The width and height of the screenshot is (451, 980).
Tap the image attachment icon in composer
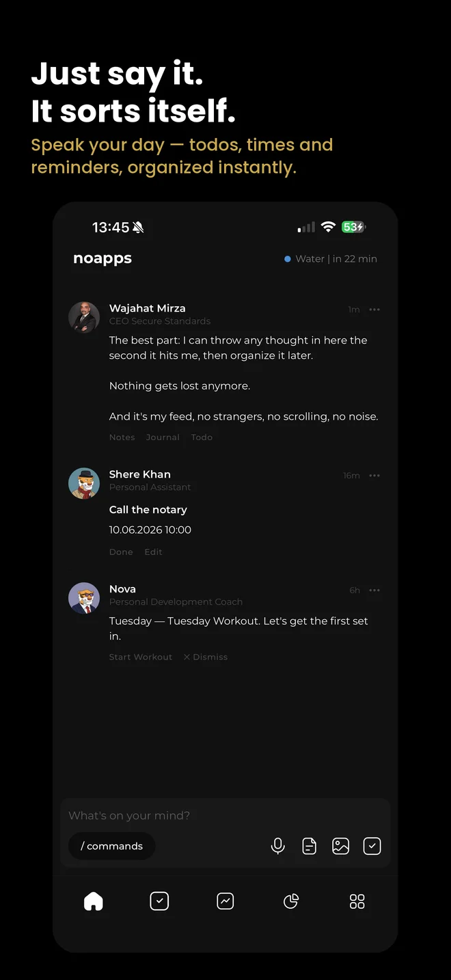click(340, 846)
